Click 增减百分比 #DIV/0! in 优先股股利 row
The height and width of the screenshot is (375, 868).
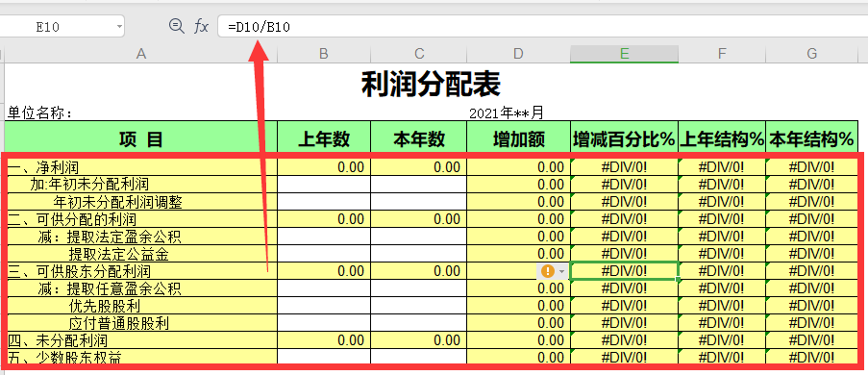625,305
